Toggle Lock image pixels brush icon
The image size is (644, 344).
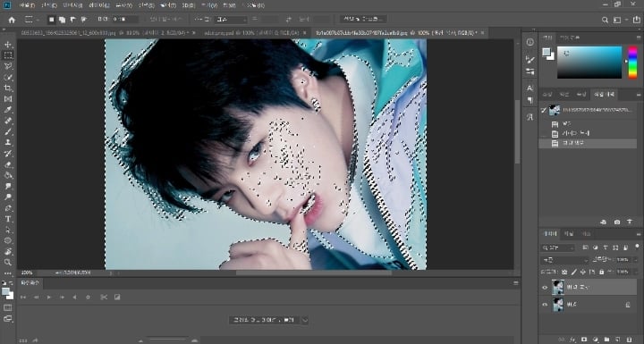point(574,272)
